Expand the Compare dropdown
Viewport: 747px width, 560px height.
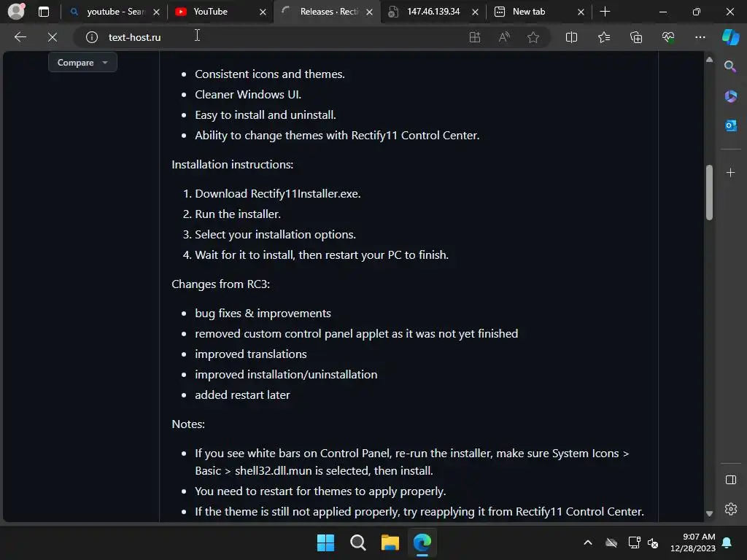[82, 63]
